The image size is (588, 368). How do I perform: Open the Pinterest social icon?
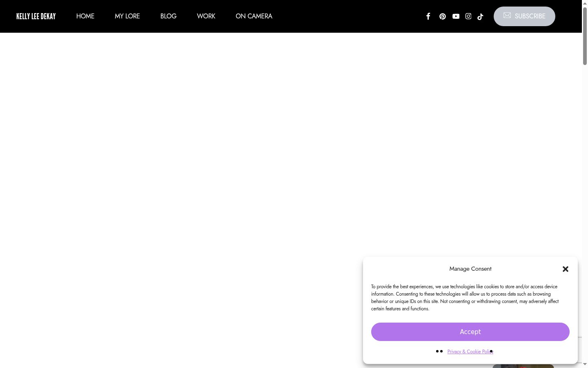[x=443, y=16]
